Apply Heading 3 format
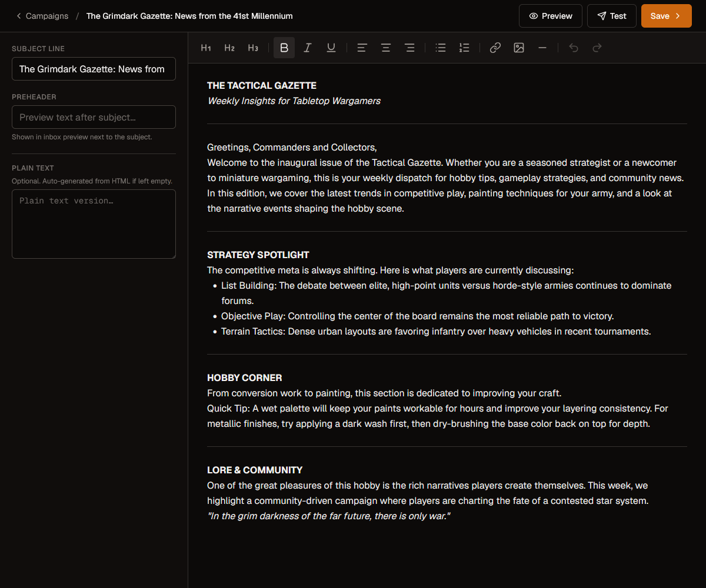The height and width of the screenshot is (588, 706). coord(253,48)
